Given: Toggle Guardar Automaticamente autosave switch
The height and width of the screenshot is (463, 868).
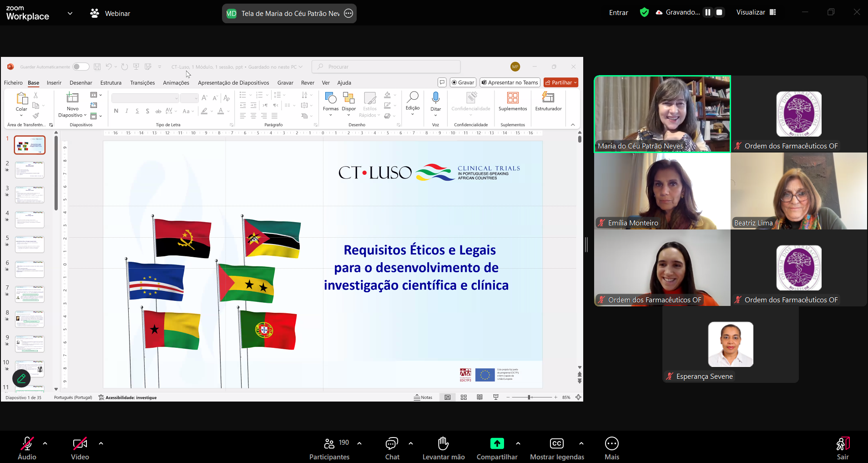Looking at the screenshot, I should tap(81, 67).
